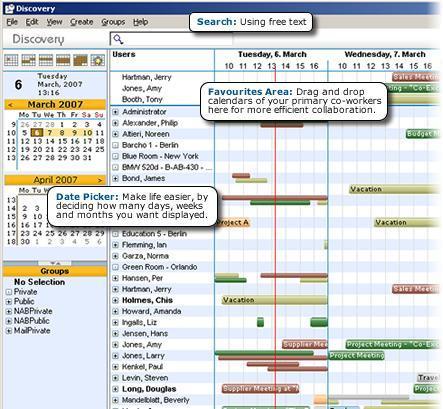Screen dimensions: 443x409
Task: Click the magnifying glass search icon
Action: coord(118,39)
